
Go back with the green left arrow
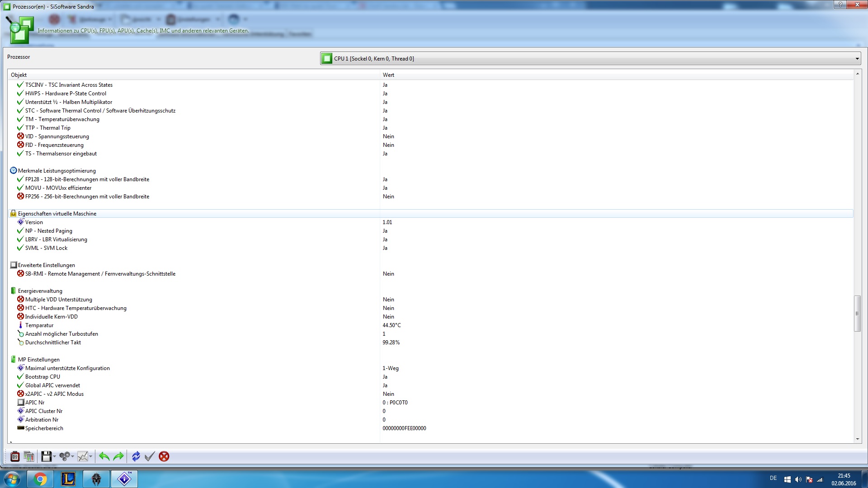104,456
